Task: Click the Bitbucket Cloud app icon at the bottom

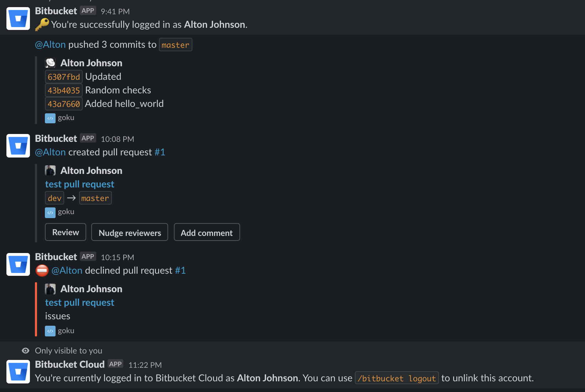Action: pyautogui.click(x=18, y=371)
